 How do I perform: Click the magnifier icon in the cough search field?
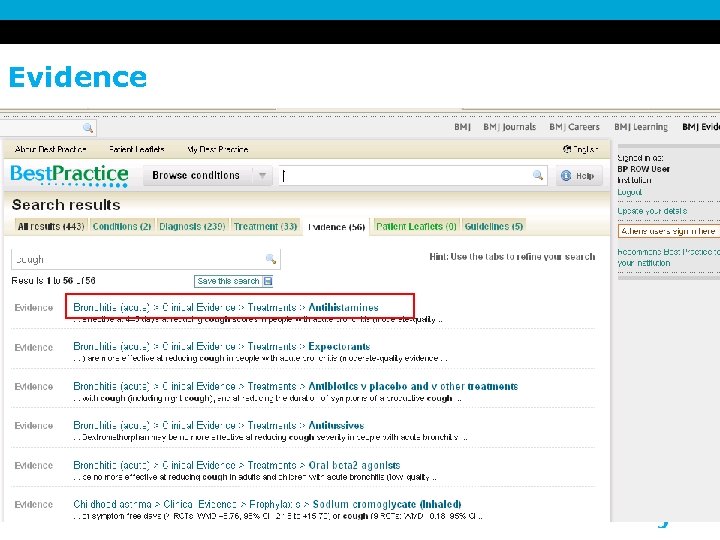271,259
